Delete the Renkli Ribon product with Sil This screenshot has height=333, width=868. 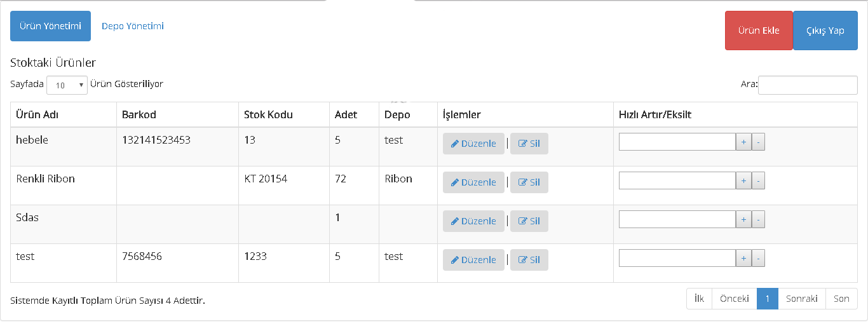(529, 182)
